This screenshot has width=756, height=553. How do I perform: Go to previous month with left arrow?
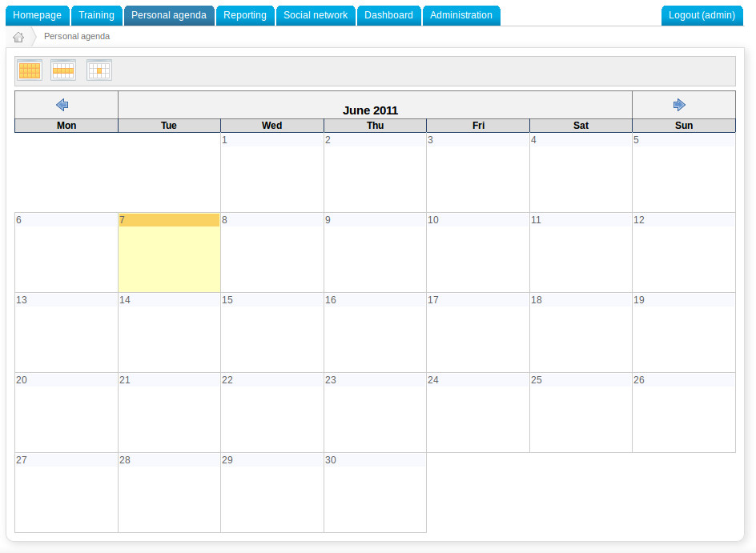[x=62, y=105]
